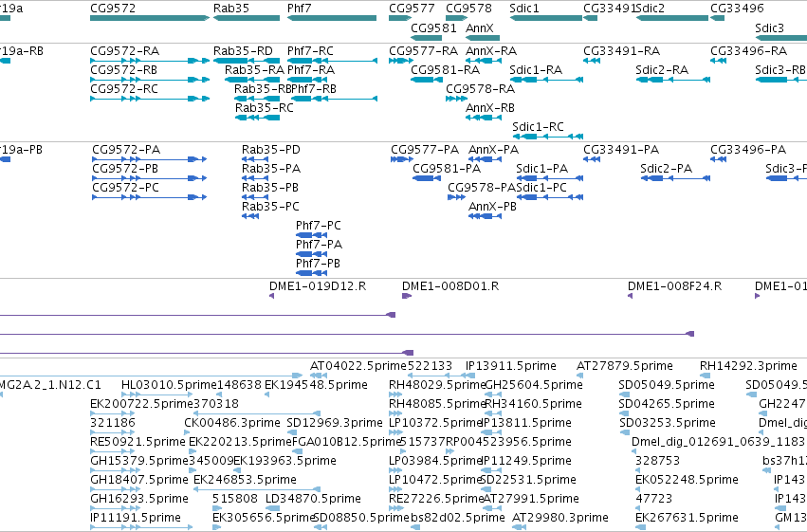Click the 328753 EST label
This screenshot has width=807, height=532.
click(658, 461)
